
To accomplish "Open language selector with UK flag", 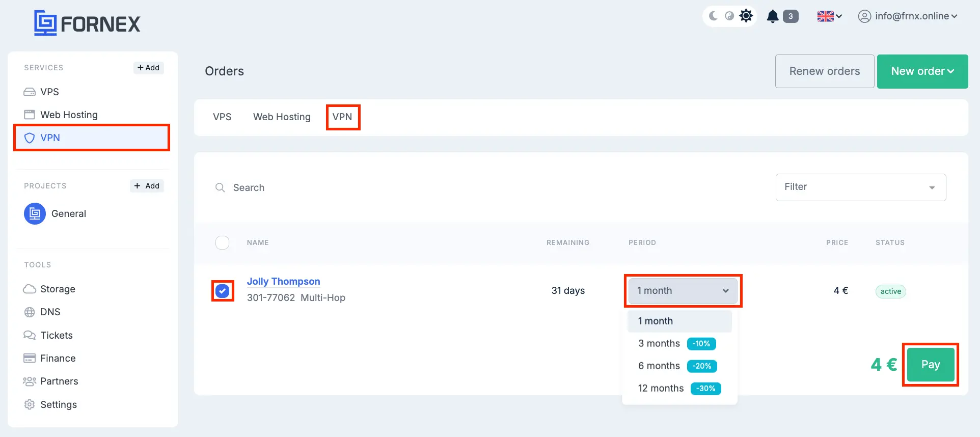I will pyautogui.click(x=829, y=16).
